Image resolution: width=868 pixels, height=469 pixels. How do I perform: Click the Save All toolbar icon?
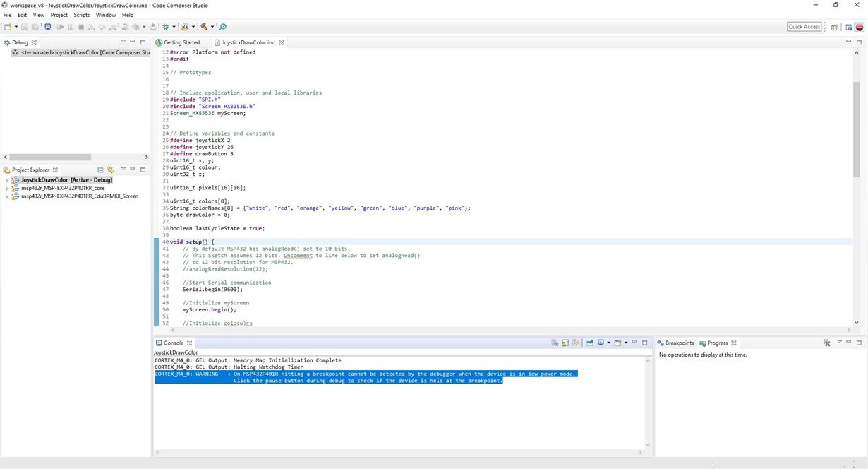[x=34, y=27]
